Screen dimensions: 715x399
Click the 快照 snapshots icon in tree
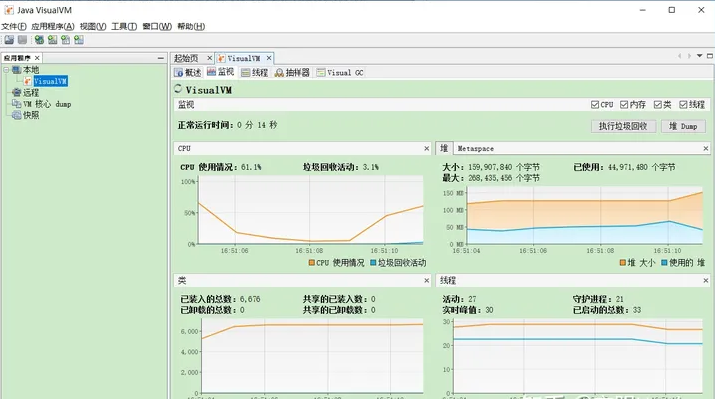17,115
